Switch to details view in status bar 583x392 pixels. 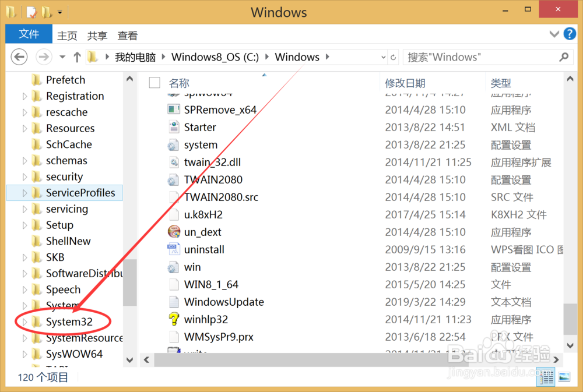(x=547, y=378)
